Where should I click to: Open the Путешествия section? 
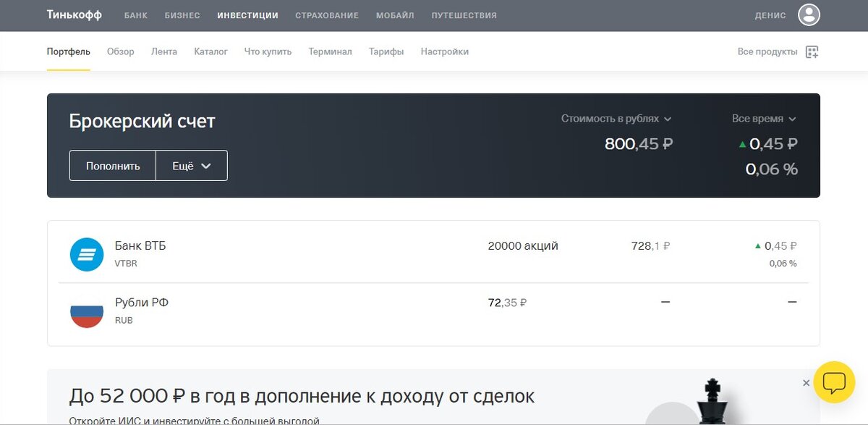click(464, 15)
